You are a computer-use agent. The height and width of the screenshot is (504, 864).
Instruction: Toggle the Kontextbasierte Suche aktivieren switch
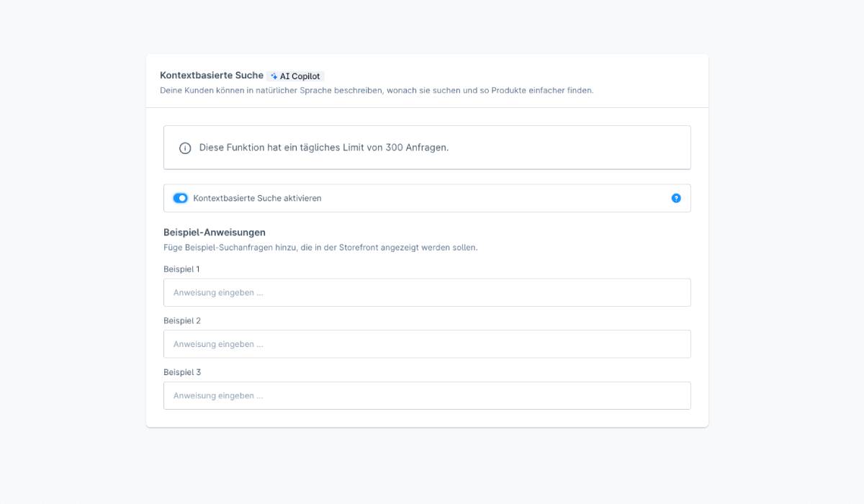pyautogui.click(x=180, y=198)
